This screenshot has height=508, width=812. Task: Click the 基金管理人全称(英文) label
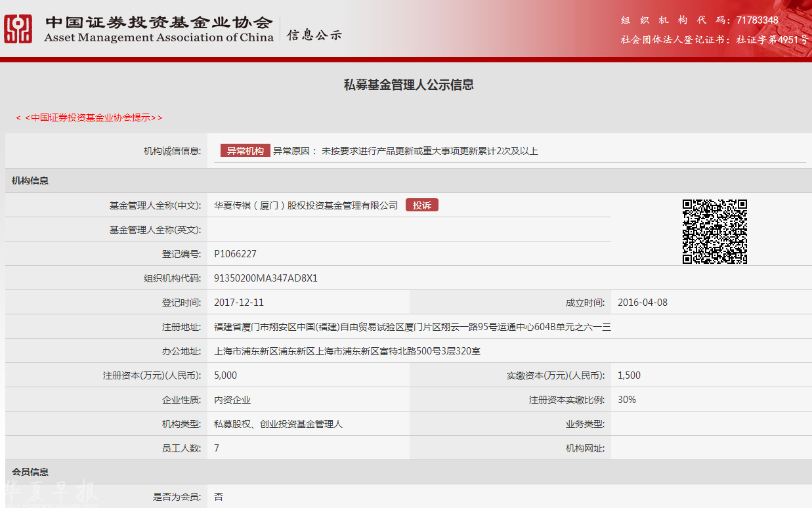click(155, 230)
